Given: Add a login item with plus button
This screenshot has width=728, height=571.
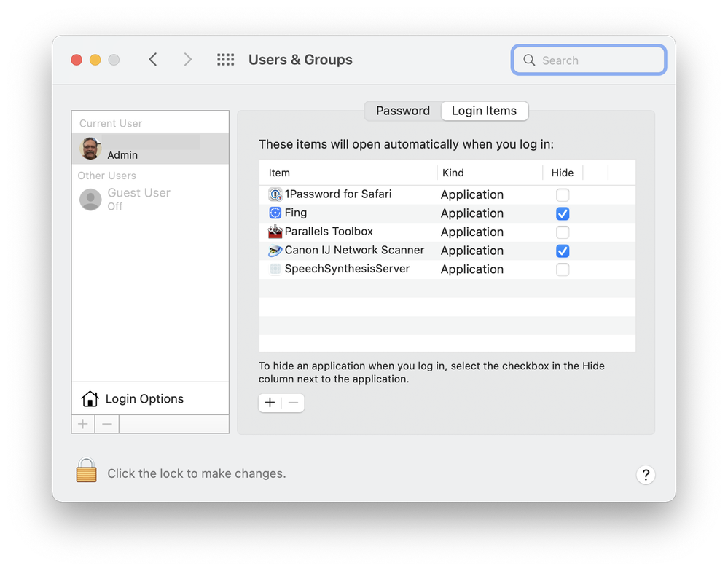Looking at the screenshot, I should (x=270, y=403).
